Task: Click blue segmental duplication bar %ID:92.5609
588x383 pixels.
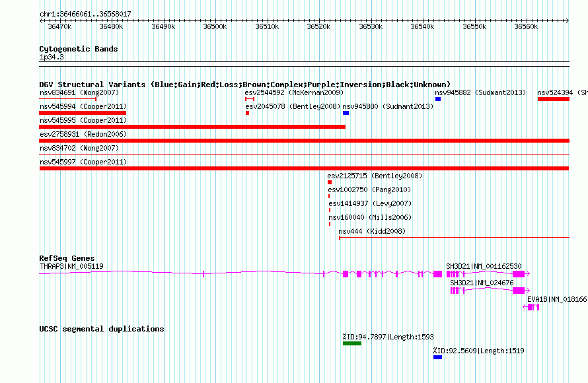Action: click(x=437, y=357)
